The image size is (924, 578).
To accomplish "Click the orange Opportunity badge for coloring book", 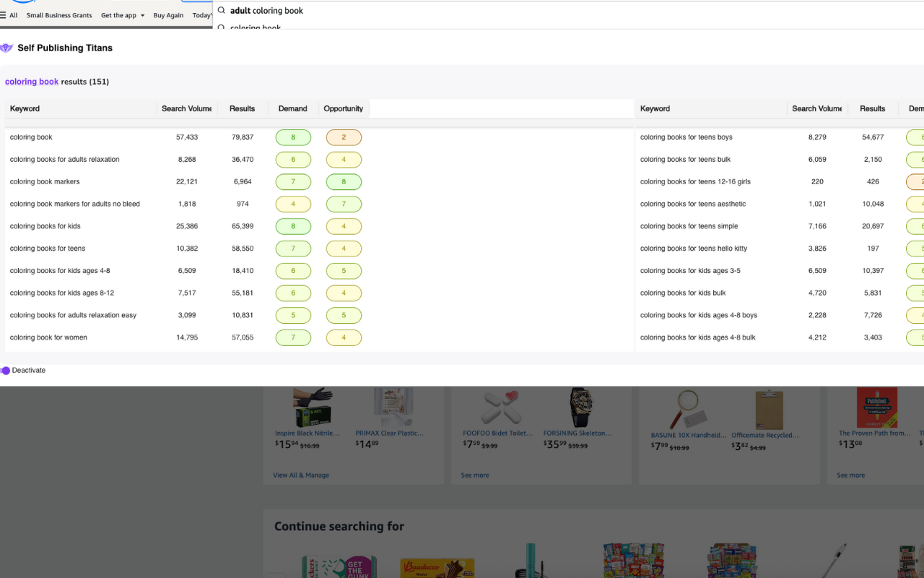I will point(344,137).
